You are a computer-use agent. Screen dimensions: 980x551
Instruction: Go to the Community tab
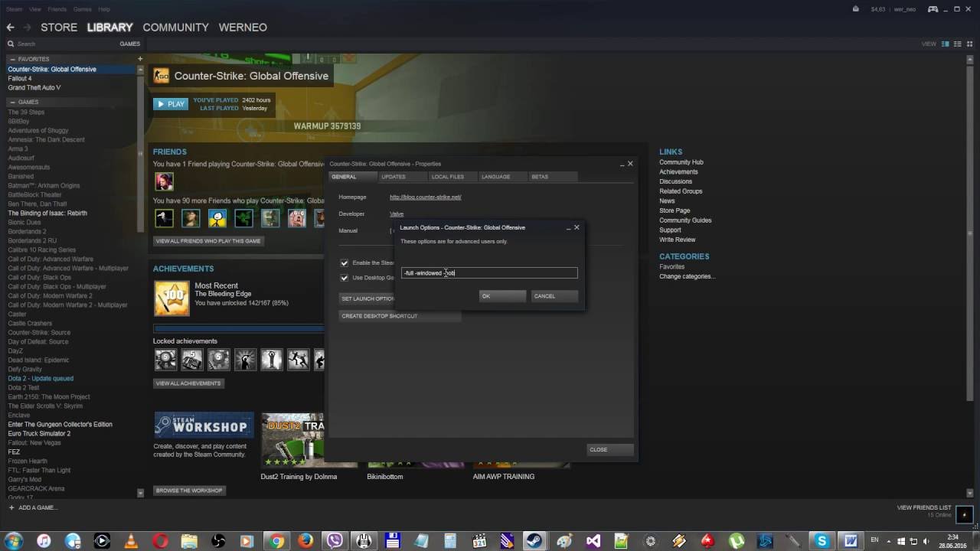(x=175, y=28)
